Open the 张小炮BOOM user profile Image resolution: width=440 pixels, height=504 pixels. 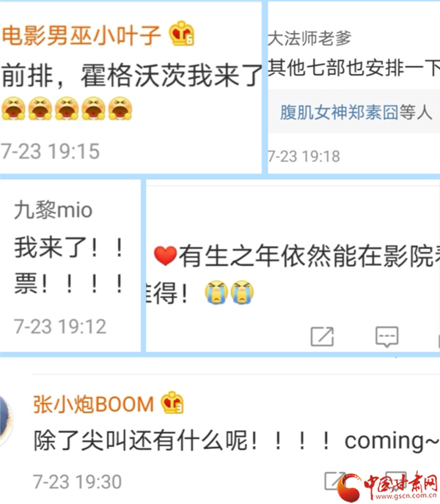coord(93,404)
